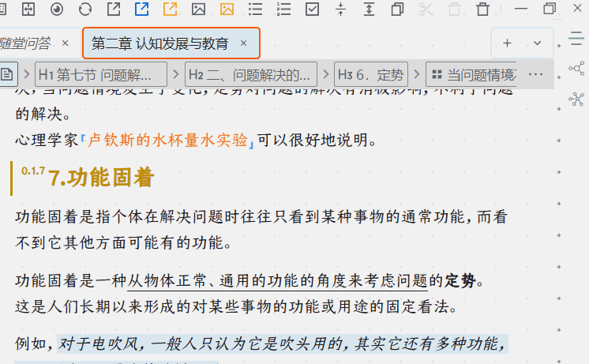Click the orange open-external arrow icon
Screen dimensions: 589x364
171,9
